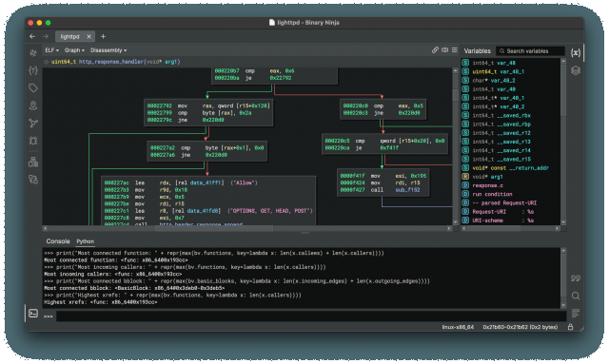Open the Disassembly IL level dropdown
The height and width of the screenshot is (364, 609).
[x=108, y=50]
